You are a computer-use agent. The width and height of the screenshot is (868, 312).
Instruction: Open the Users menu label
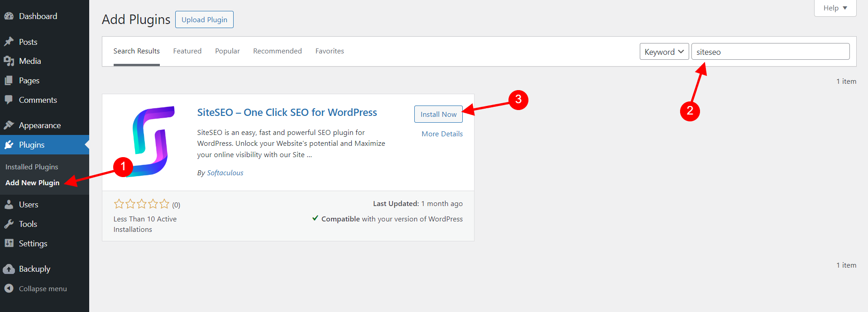(29, 205)
